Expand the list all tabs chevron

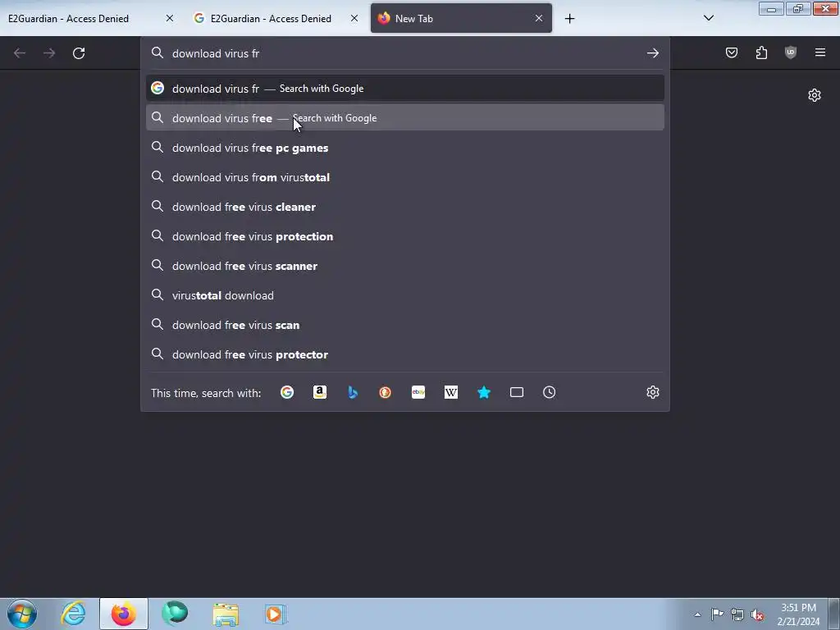708,18
